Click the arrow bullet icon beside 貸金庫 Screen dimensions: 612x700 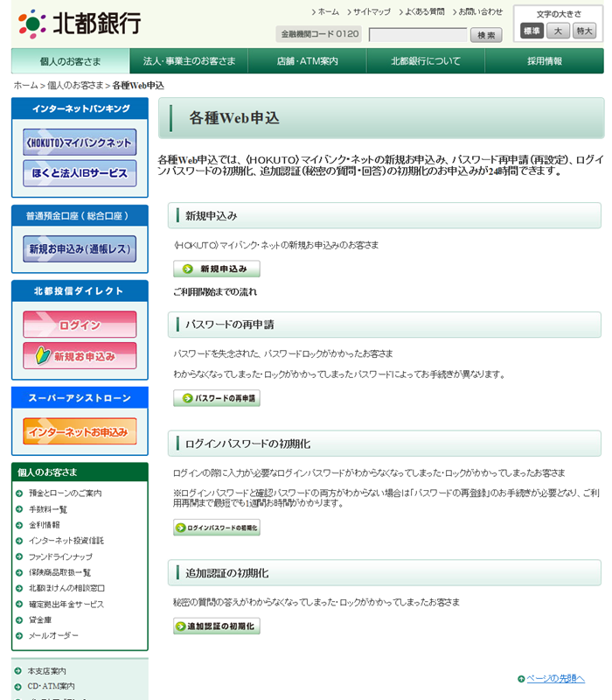[19, 620]
